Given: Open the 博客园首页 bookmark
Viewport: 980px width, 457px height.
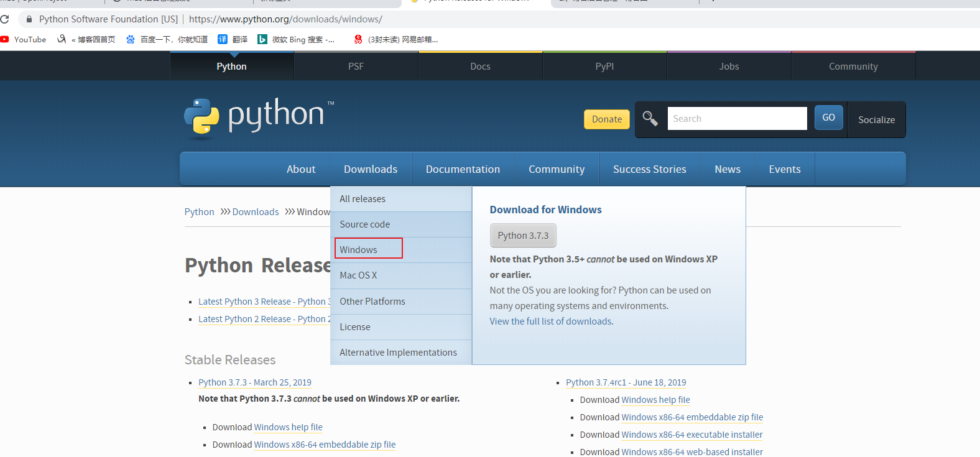Looking at the screenshot, I should tap(86, 39).
